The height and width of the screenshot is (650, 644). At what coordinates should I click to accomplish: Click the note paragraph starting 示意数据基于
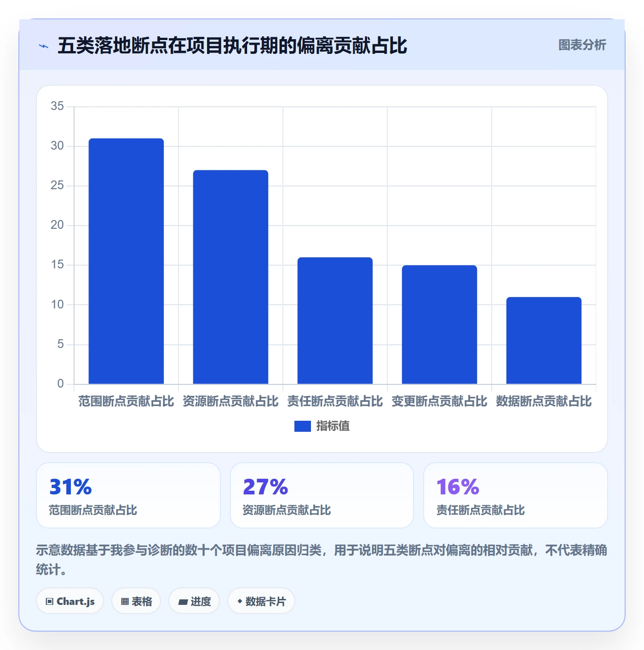coord(322,560)
